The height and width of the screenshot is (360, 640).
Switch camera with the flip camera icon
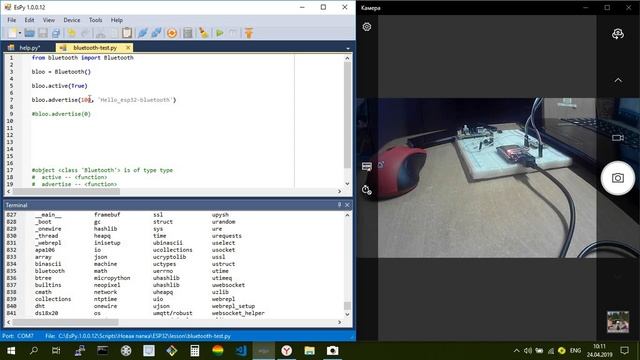coord(618,33)
